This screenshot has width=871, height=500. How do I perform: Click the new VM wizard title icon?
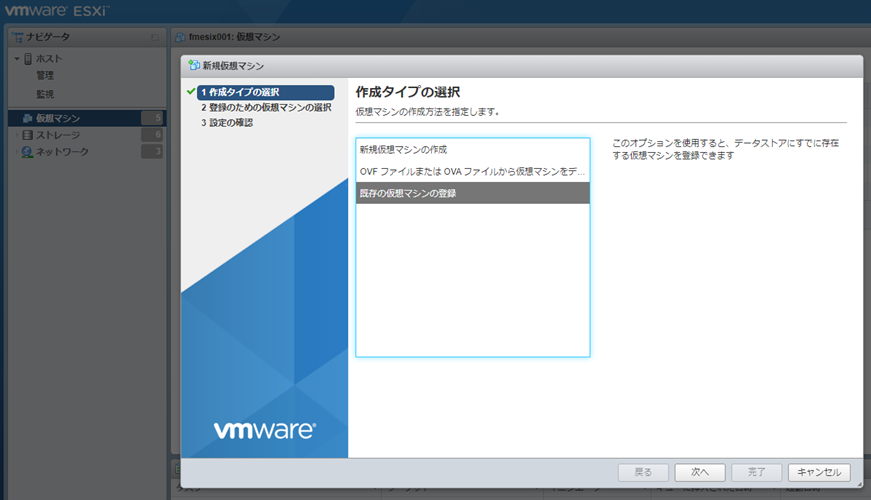pos(193,65)
